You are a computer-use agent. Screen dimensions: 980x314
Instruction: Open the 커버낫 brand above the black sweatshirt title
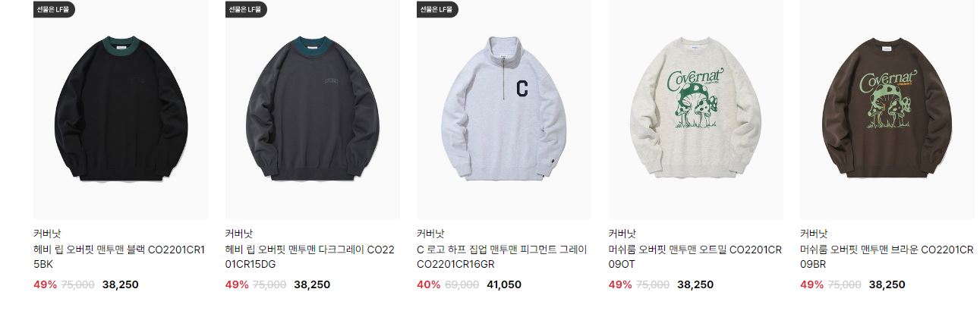click(x=47, y=234)
